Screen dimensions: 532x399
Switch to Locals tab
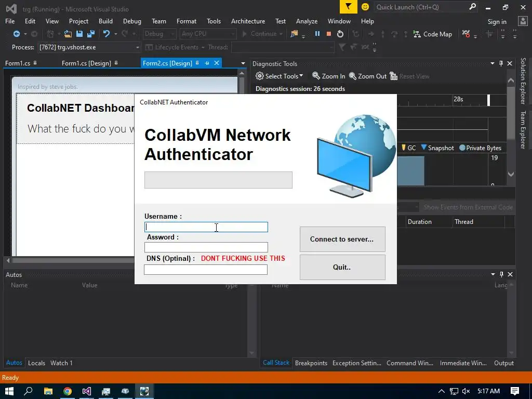tap(37, 363)
